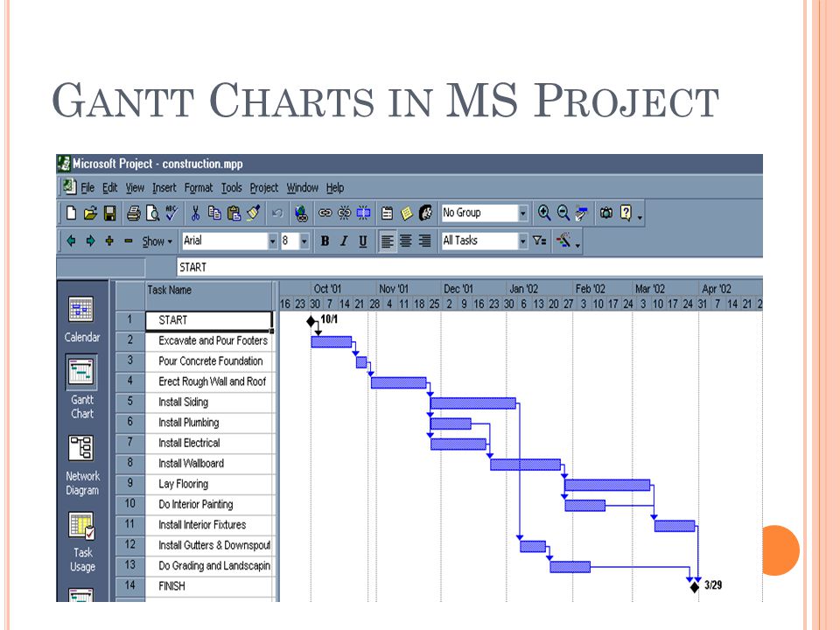Screen dimensions: 840x630
Task: Add Task Notes with the yellow note icon
Action: [x=407, y=213]
